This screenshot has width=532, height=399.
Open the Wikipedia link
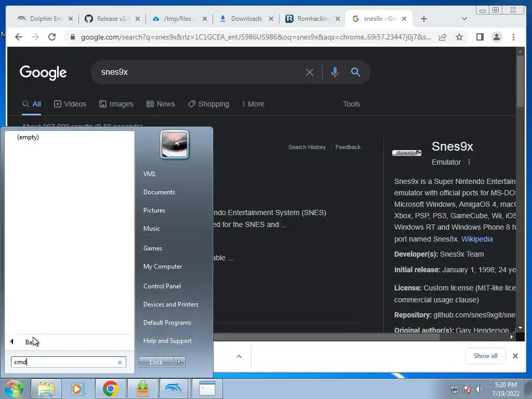click(x=477, y=239)
